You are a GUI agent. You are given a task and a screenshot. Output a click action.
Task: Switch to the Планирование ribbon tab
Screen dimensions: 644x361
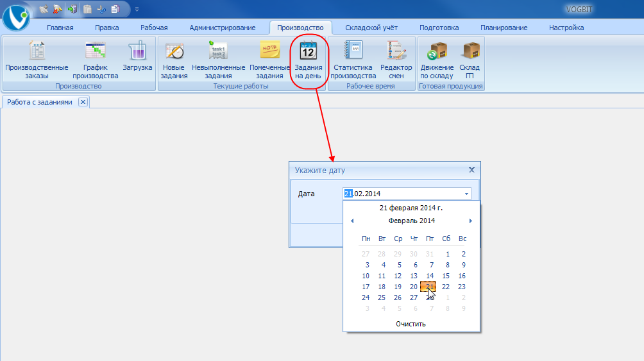pyautogui.click(x=504, y=28)
